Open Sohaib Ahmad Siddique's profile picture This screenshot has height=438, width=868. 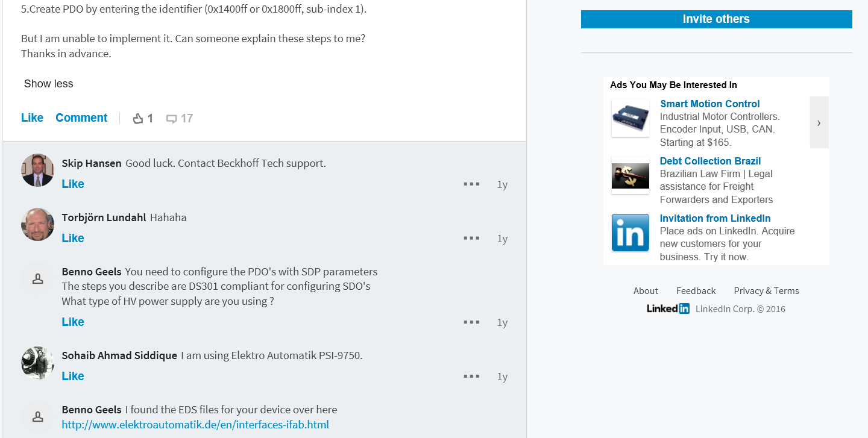(37, 363)
